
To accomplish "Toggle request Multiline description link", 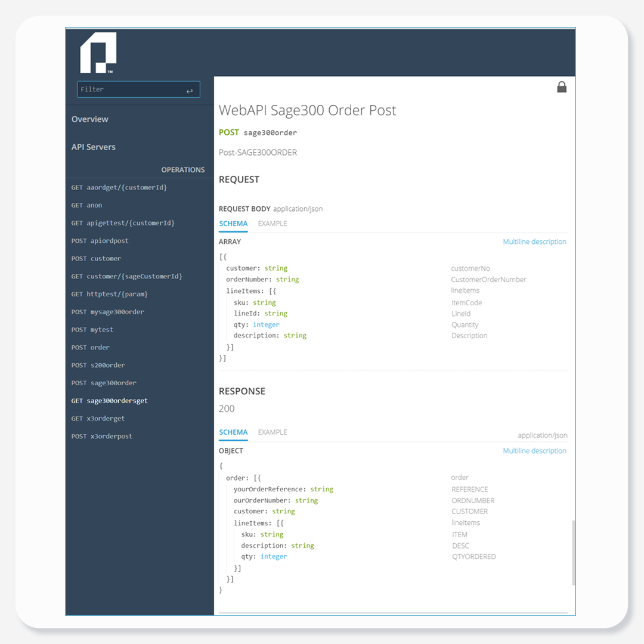I will point(534,242).
